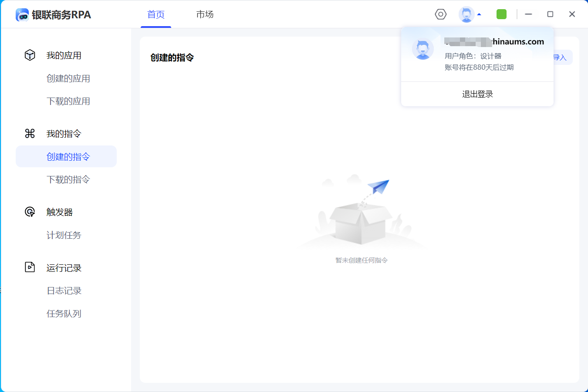Select 下载的指令 in sidebar
This screenshot has width=588, height=392.
point(68,179)
